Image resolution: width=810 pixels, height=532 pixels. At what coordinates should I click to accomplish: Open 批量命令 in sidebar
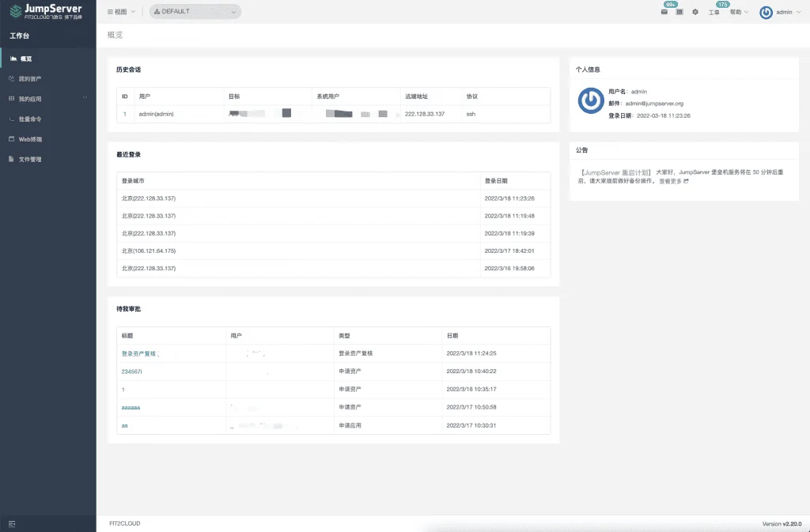(48, 119)
